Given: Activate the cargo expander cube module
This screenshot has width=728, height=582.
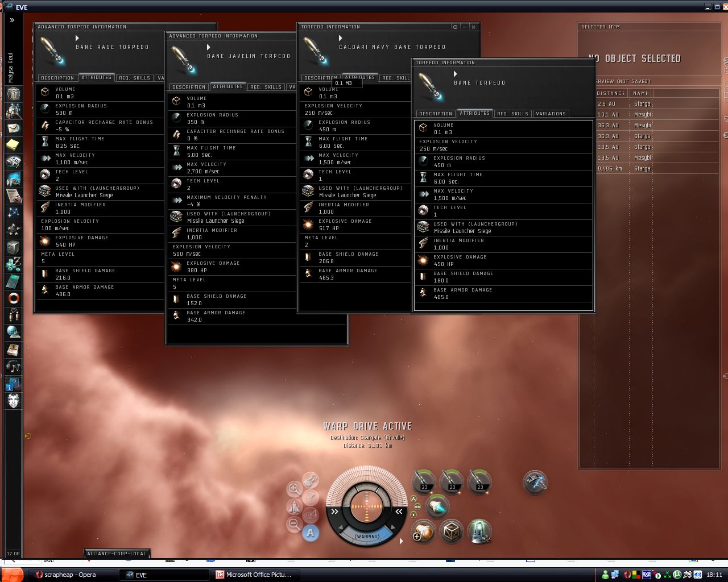Looking at the screenshot, I should coord(452,532).
